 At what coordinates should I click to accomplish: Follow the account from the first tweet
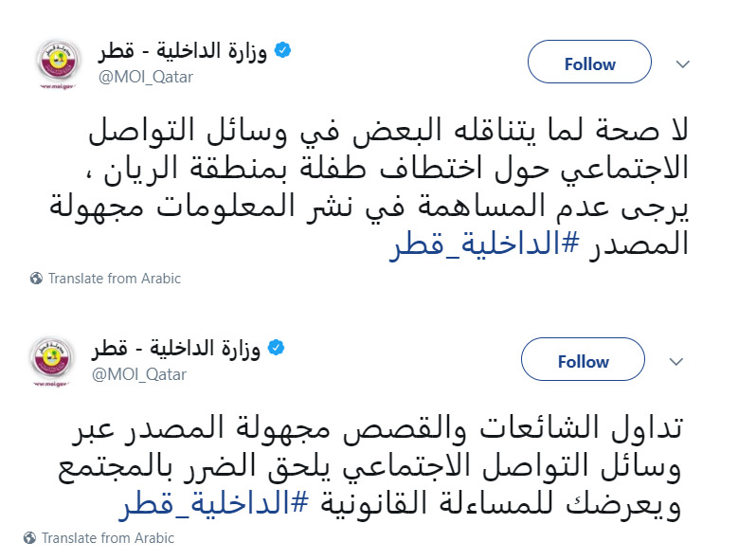click(x=589, y=63)
